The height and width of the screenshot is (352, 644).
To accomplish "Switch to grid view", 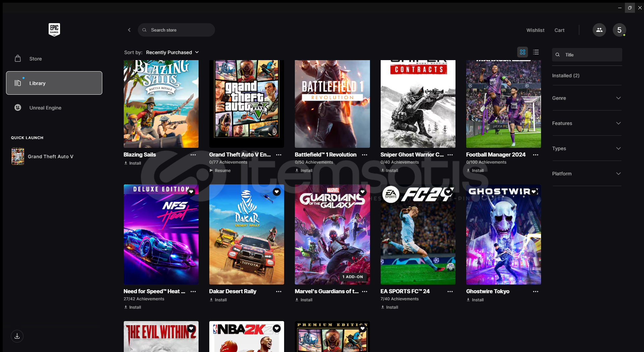I will tap(522, 52).
